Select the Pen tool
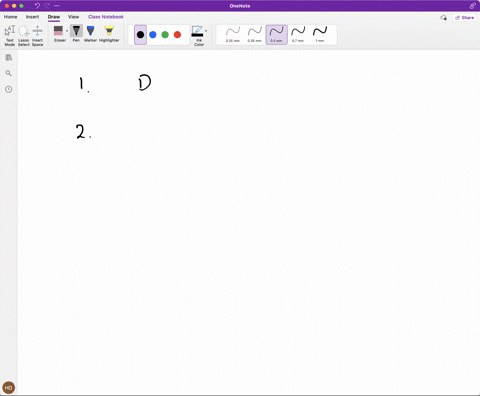This screenshot has width=480, height=396. click(76, 34)
